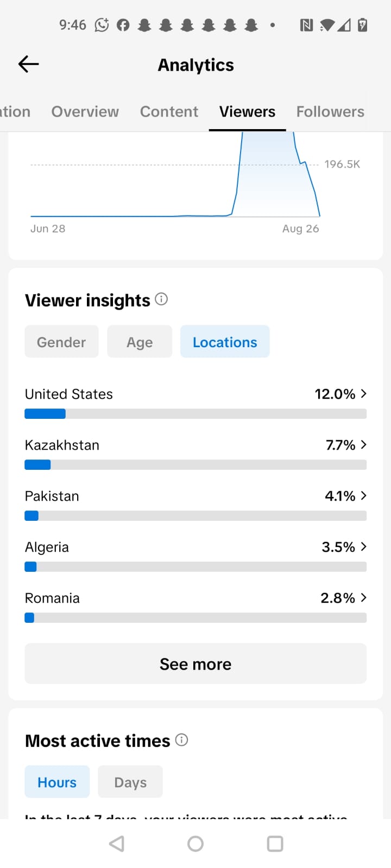This screenshot has height=868, width=391.
Task: Open Viewer insights info icon
Action: click(x=161, y=299)
